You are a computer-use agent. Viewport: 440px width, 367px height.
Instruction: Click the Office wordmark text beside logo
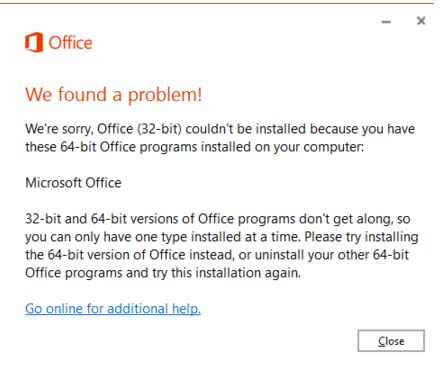click(70, 43)
